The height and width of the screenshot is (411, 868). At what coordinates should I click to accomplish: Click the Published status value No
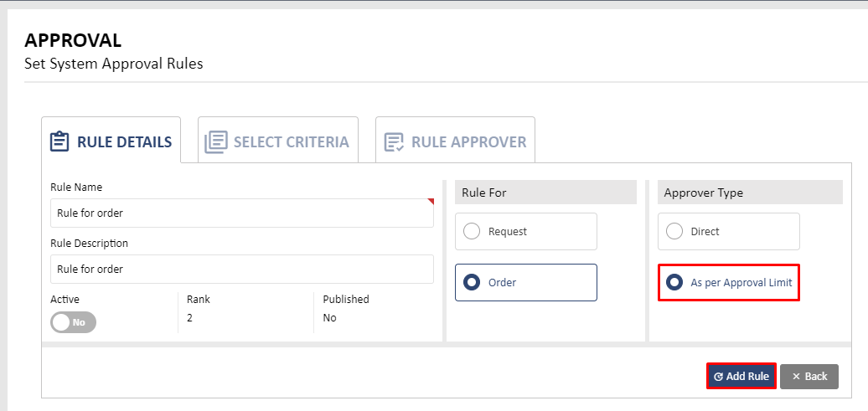point(329,318)
